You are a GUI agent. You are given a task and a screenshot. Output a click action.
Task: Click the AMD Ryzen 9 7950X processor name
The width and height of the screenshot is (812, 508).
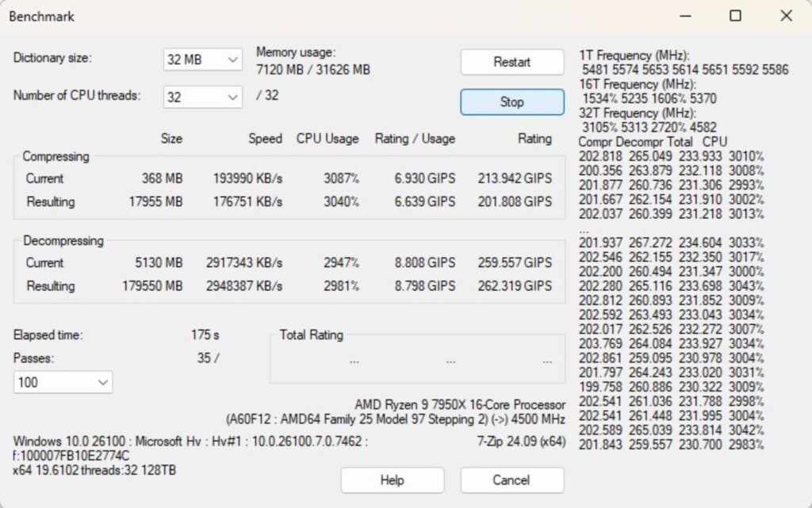460,404
